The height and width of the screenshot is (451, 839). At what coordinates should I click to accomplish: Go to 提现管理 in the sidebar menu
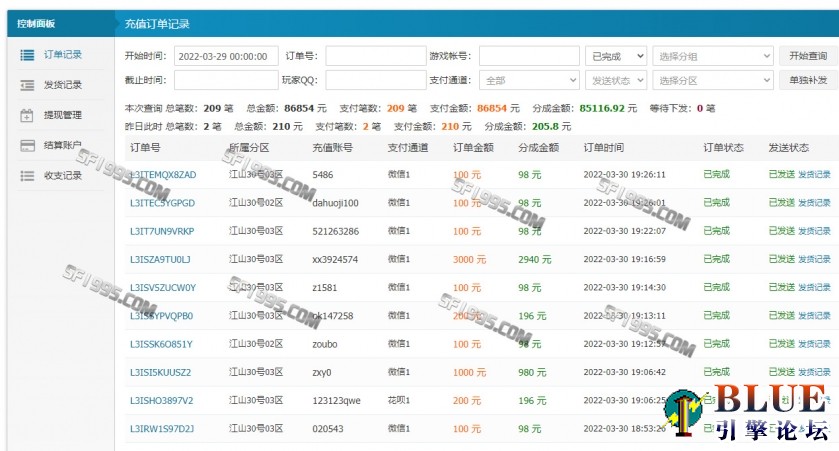[x=63, y=115]
